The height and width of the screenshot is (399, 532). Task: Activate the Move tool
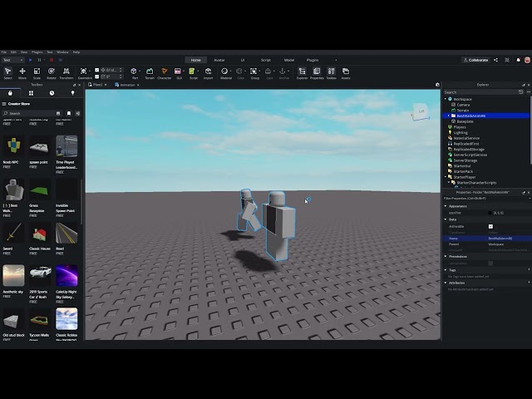pos(22,73)
